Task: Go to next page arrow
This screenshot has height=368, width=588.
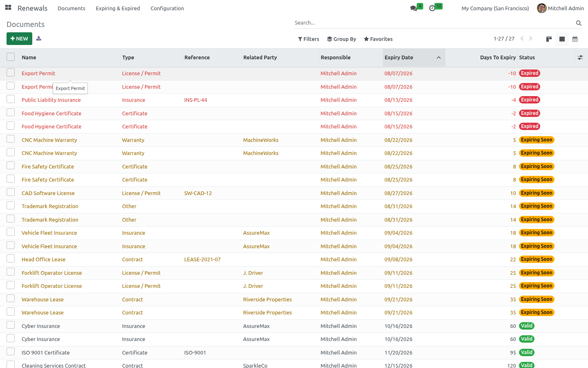Action: (531, 38)
